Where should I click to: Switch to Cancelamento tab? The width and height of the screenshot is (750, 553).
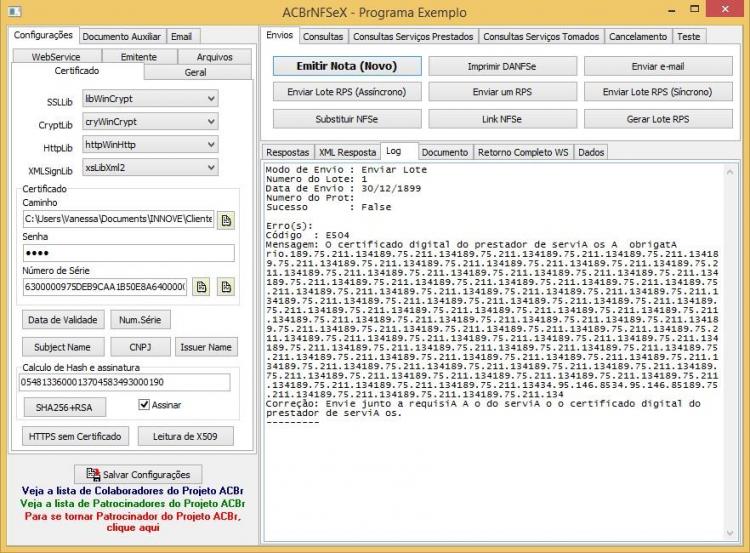(x=638, y=36)
